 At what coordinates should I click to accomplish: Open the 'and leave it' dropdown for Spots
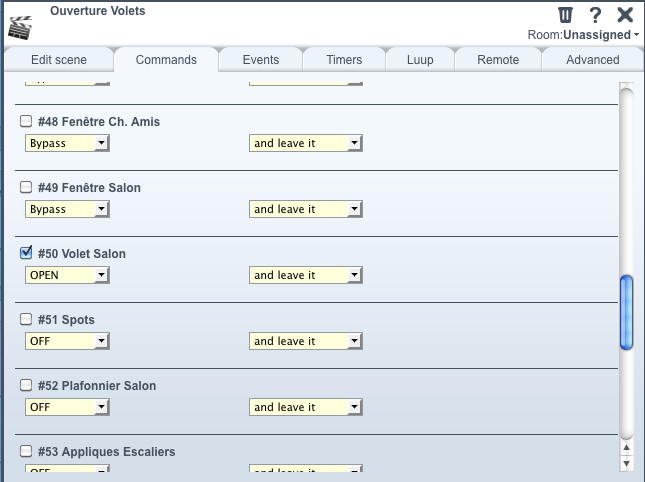[306, 341]
